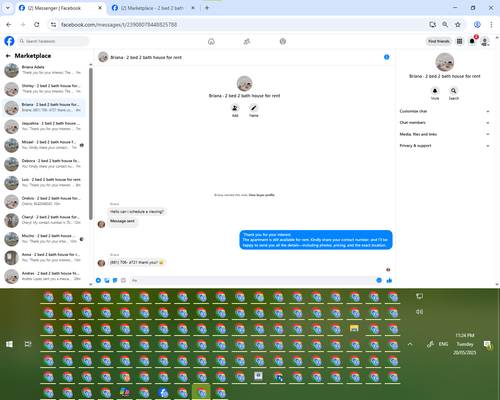Open the Chrome profile icon

click(477, 24)
